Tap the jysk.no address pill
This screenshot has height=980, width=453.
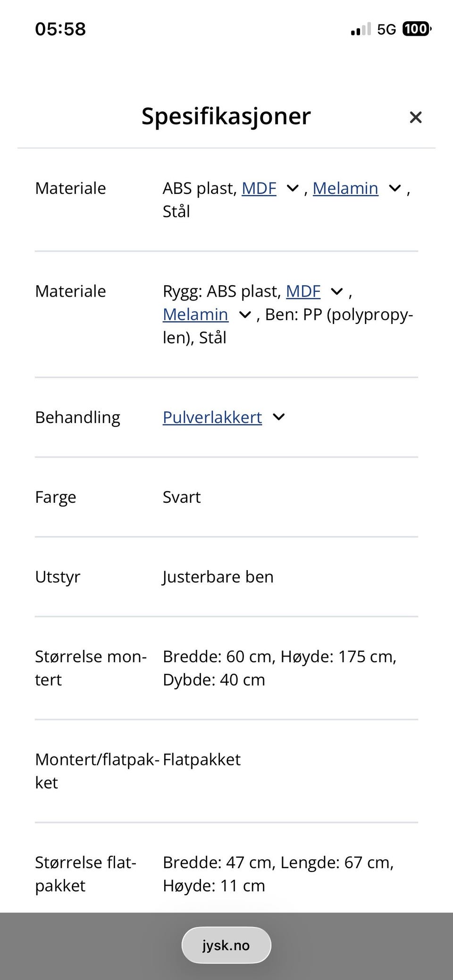click(x=226, y=945)
